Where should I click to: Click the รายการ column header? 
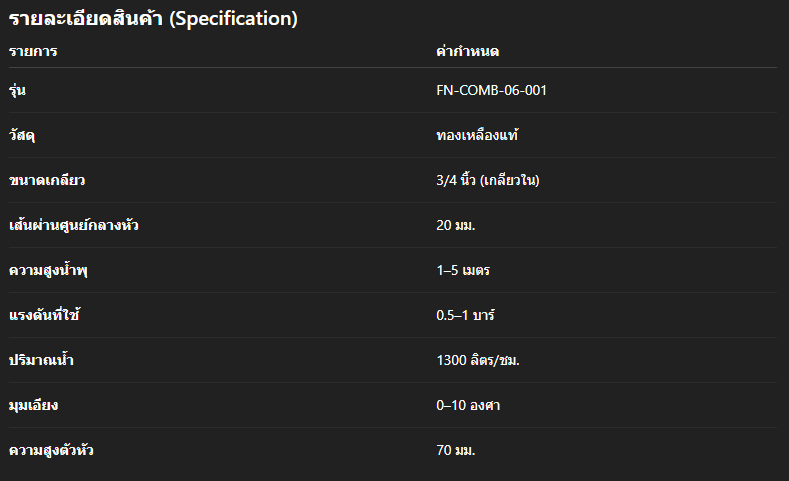33,51
